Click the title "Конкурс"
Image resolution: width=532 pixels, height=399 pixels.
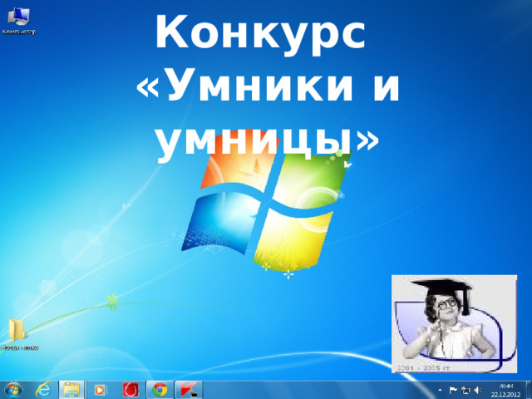point(260,33)
